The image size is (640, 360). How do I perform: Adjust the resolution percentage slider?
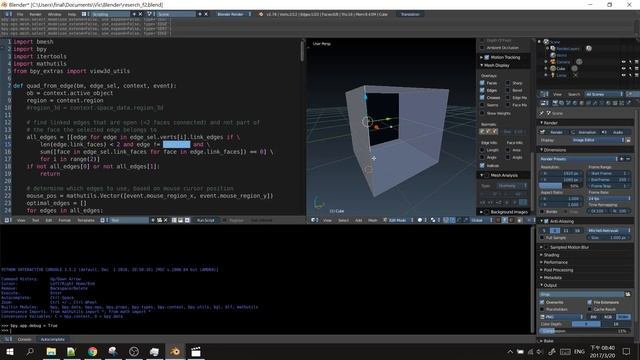coord(561,186)
